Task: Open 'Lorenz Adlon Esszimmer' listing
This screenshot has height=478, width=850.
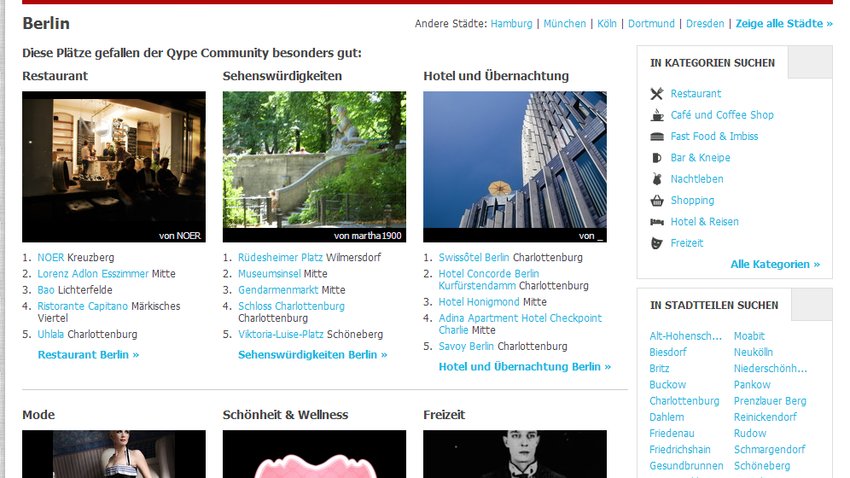Action: (93, 274)
